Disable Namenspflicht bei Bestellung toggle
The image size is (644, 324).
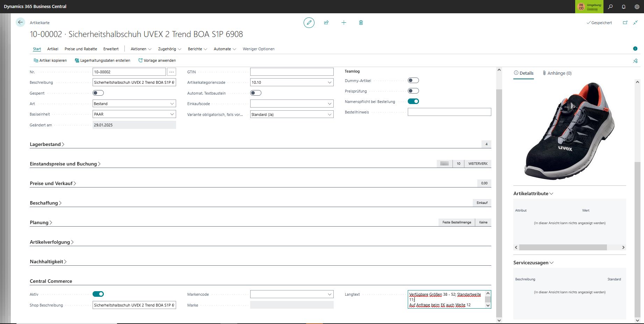413,102
